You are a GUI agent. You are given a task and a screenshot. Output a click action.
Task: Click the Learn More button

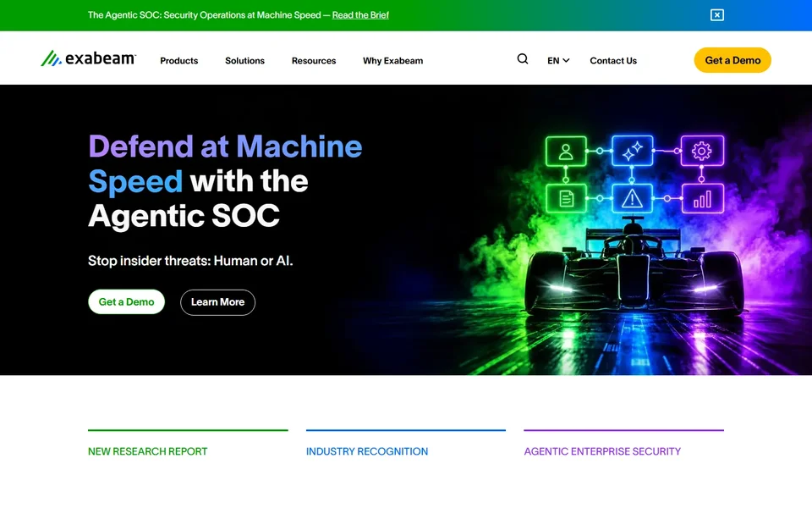tap(217, 302)
